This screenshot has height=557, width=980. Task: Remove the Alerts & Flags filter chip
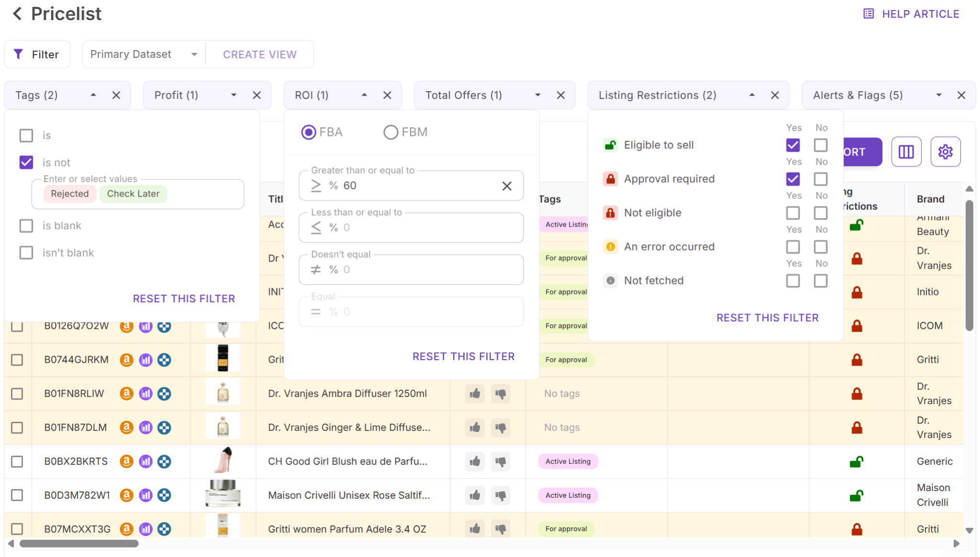point(961,95)
